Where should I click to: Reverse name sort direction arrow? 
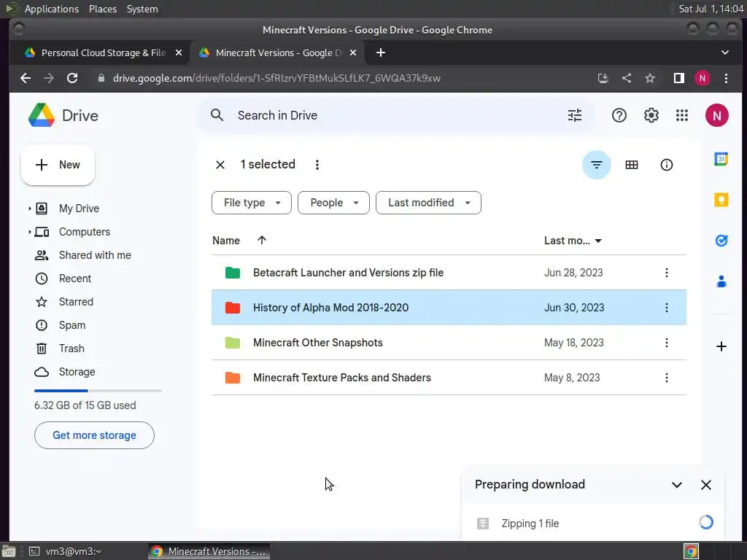pos(262,240)
